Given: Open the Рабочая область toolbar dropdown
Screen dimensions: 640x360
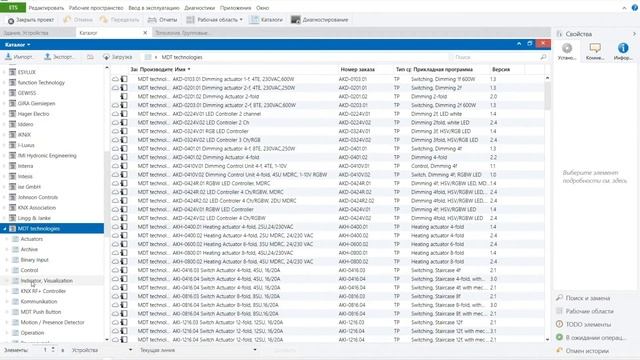Looking at the screenshot, I should [x=214, y=20].
